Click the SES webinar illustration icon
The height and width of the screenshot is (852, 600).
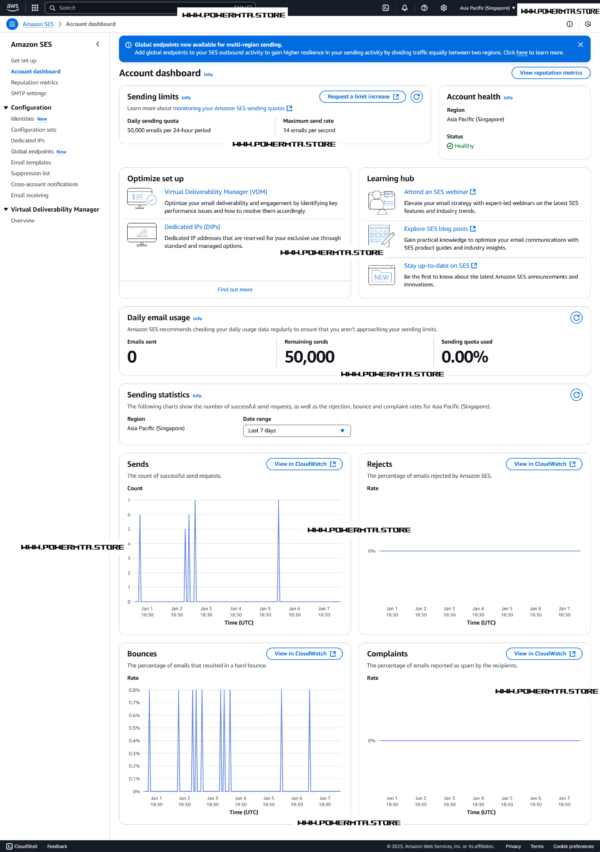click(381, 202)
